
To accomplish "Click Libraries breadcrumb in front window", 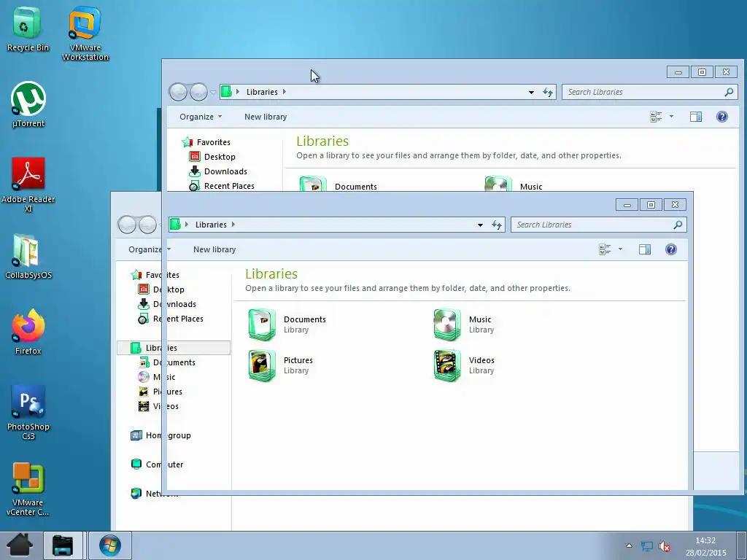I will [211, 225].
